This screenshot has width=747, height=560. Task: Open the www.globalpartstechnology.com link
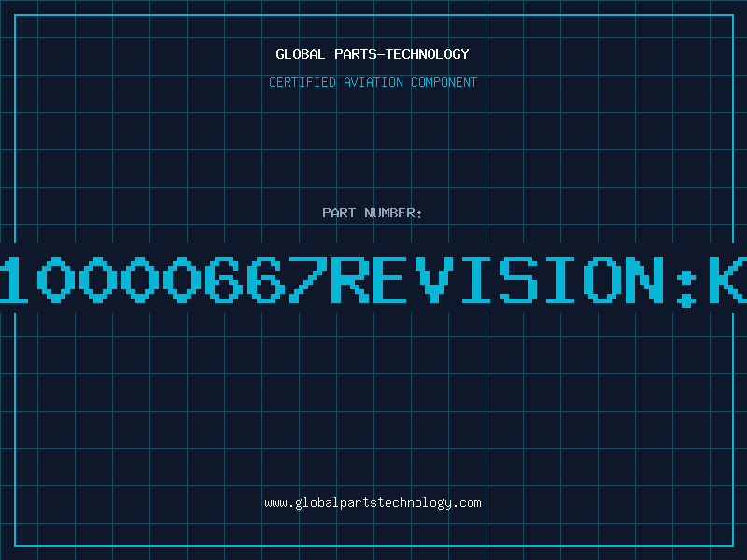point(373,502)
